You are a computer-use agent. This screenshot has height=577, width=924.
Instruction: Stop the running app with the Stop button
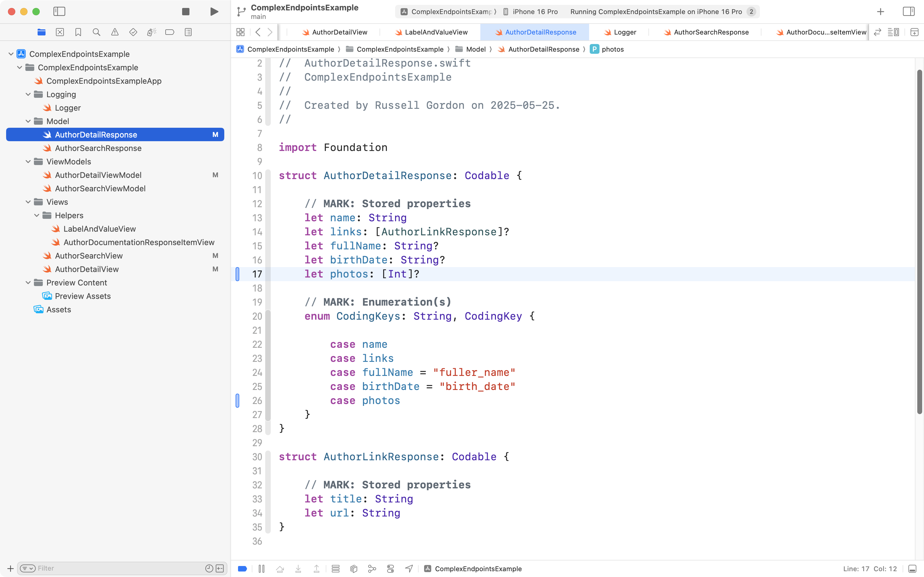[x=186, y=11]
